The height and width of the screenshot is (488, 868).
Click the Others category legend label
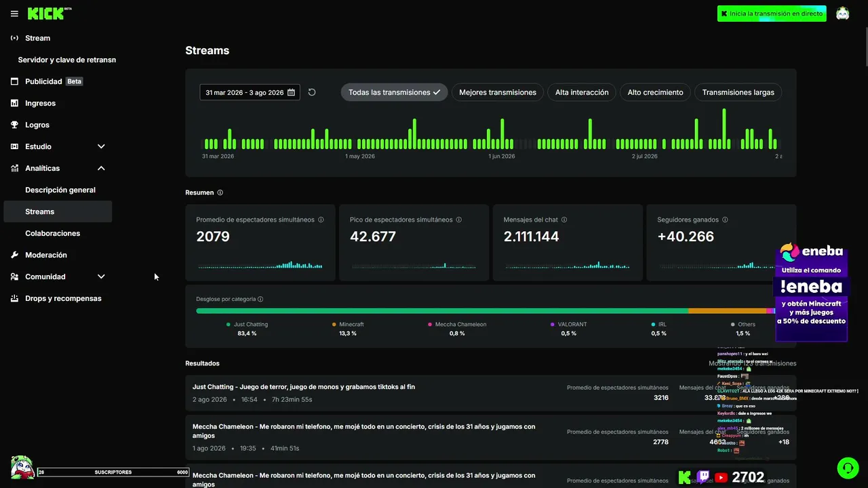tap(747, 325)
